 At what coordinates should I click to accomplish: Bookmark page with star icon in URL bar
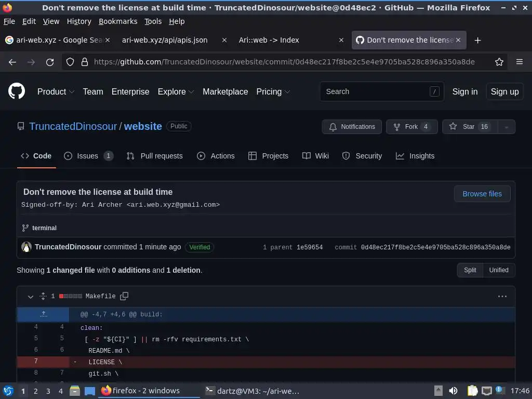[499, 62]
